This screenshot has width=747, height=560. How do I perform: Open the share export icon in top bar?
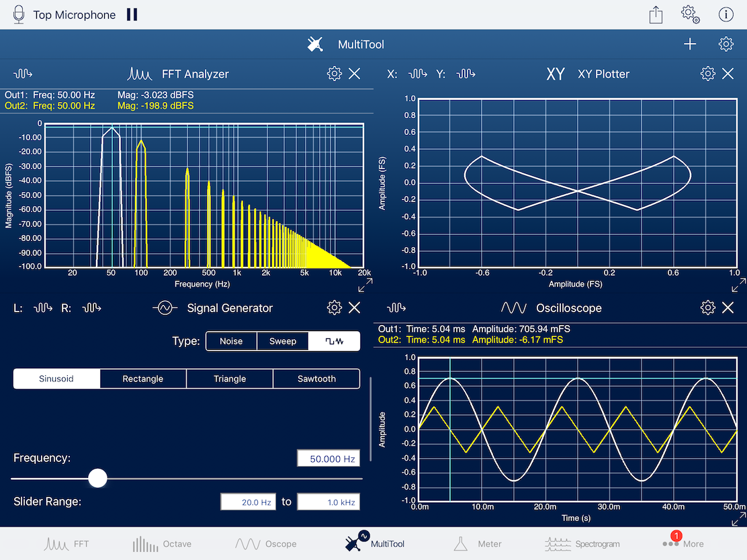click(x=656, y=13)
